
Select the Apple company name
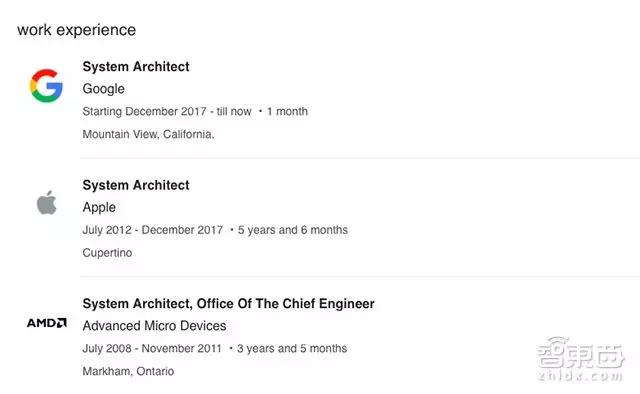[x=99, y=207]
